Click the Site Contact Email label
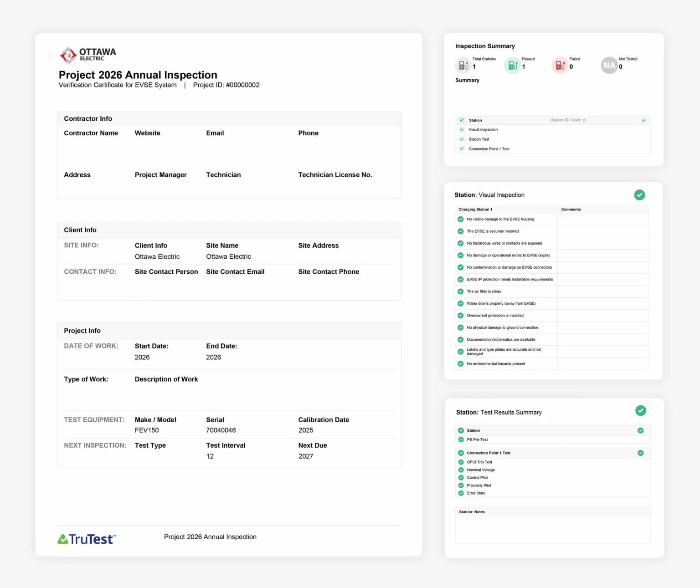 pyautogui.click(x=235, y=272)
